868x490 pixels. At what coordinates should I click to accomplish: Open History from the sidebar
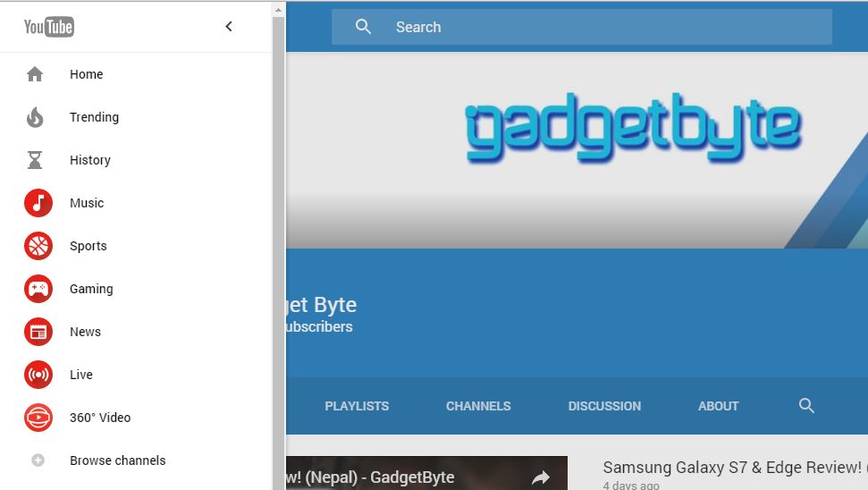click(90, 160)
